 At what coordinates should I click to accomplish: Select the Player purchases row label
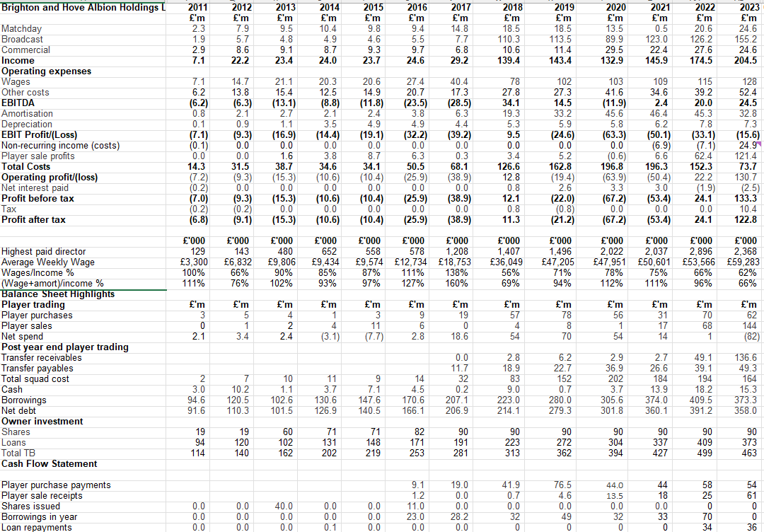[x=37, y=316]
